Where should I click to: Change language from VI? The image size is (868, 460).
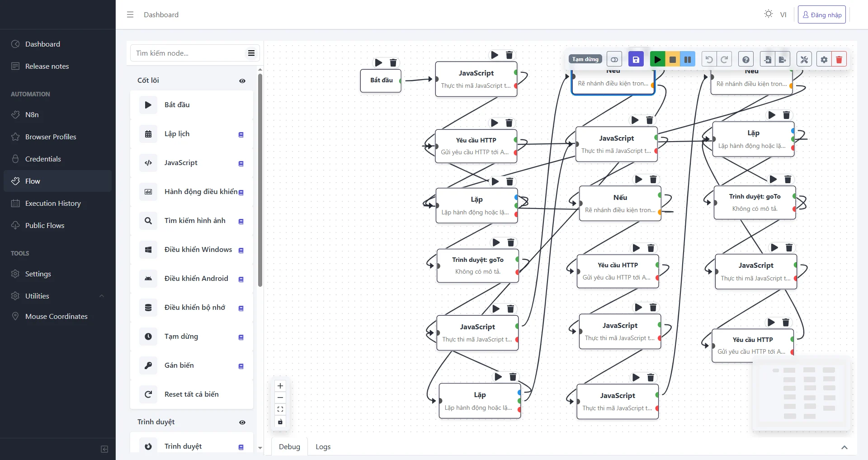pos(783,14)
